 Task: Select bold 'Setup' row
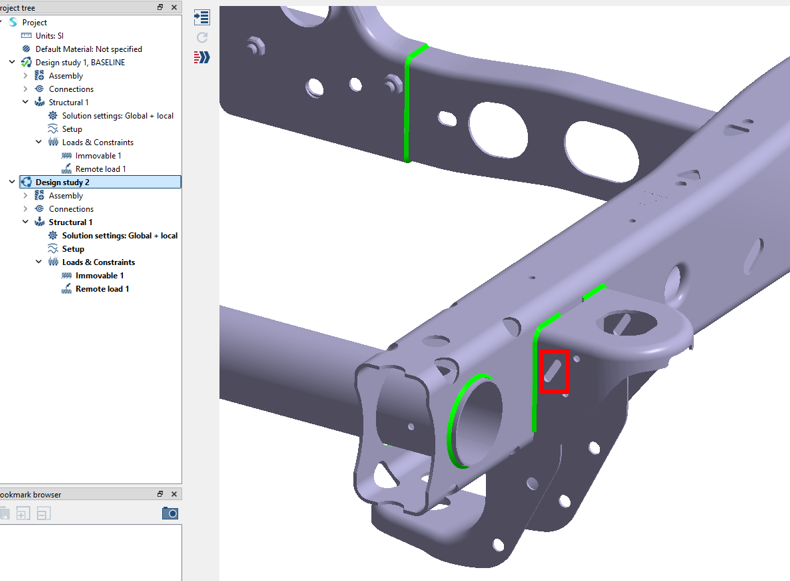click(73, 249)
